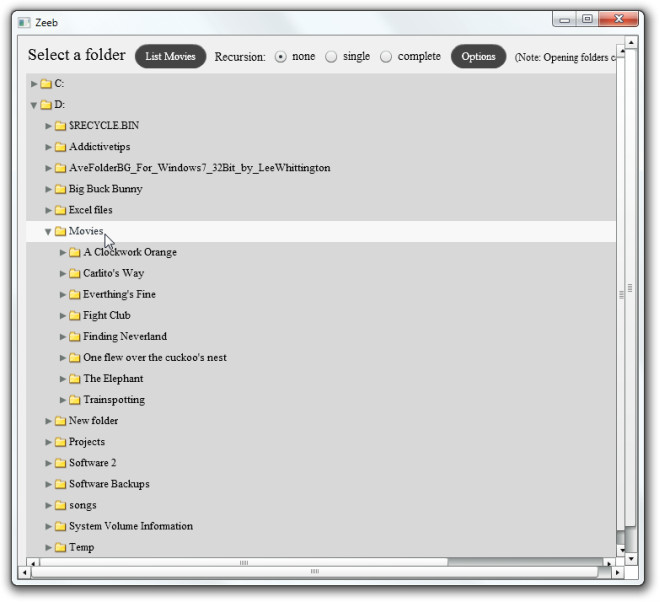Select the 'Addictivetips' folder name

(100, 147)
